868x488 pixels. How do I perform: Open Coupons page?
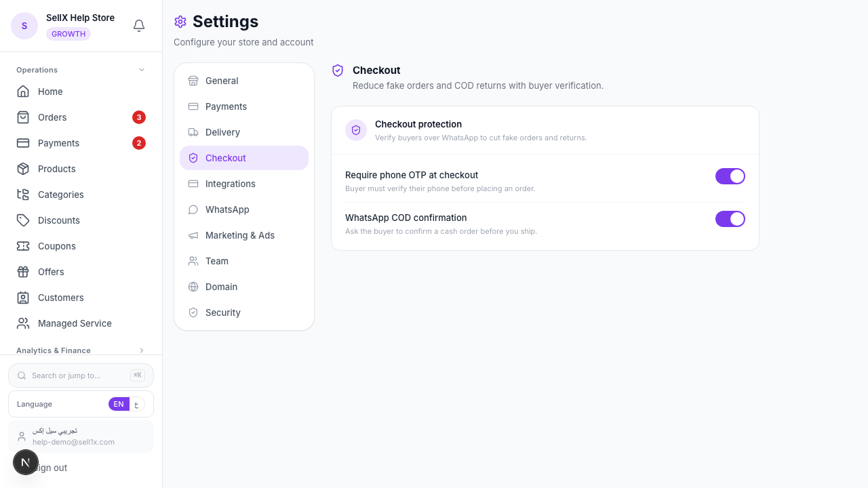pos(81,246)
